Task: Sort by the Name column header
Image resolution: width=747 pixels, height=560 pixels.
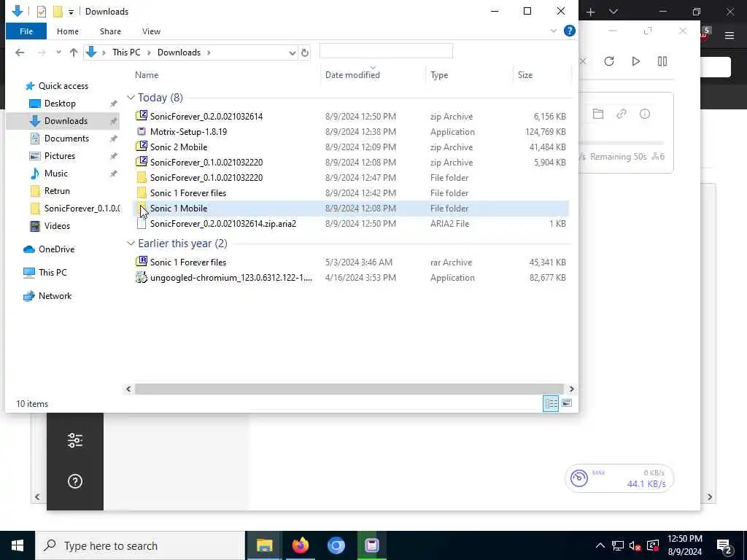Action: (147, 75)
